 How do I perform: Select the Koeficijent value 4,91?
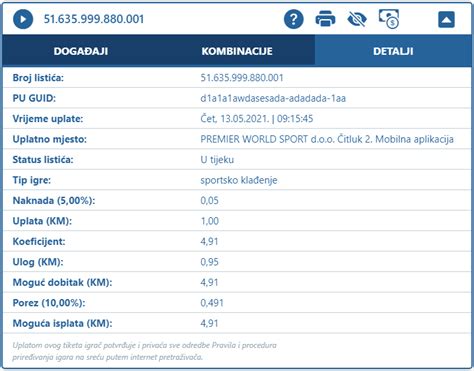coord(209,242)
